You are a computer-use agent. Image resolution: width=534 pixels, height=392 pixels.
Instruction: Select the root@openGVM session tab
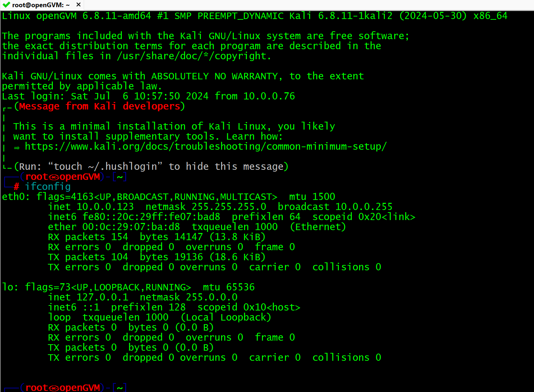click(x=42, y=5)
